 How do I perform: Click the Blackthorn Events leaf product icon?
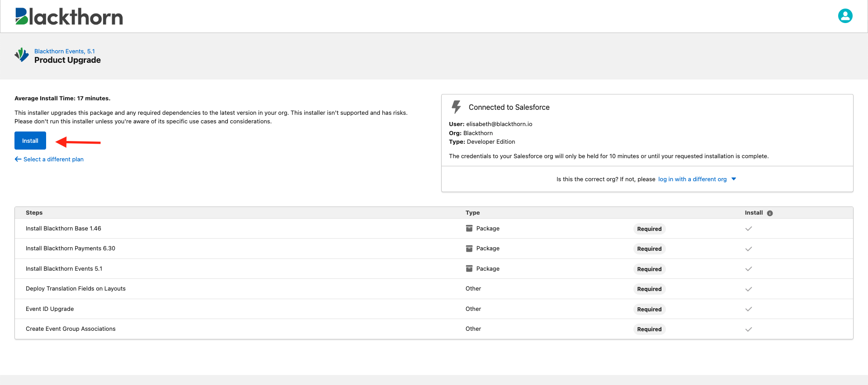[x=22, y=55]
